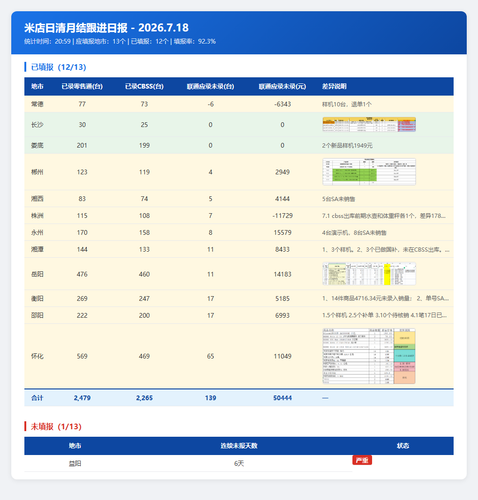Click the 联通应录未录(台) column header

210,86
